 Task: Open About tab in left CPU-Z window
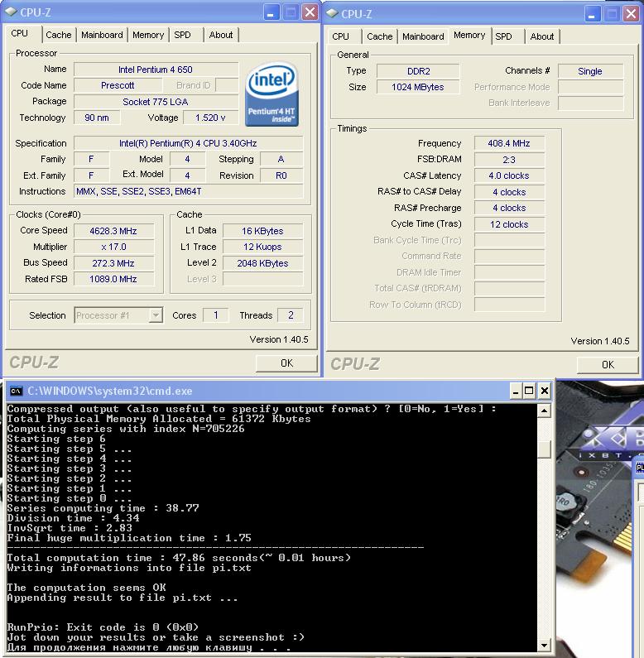(x=221, y=35)
